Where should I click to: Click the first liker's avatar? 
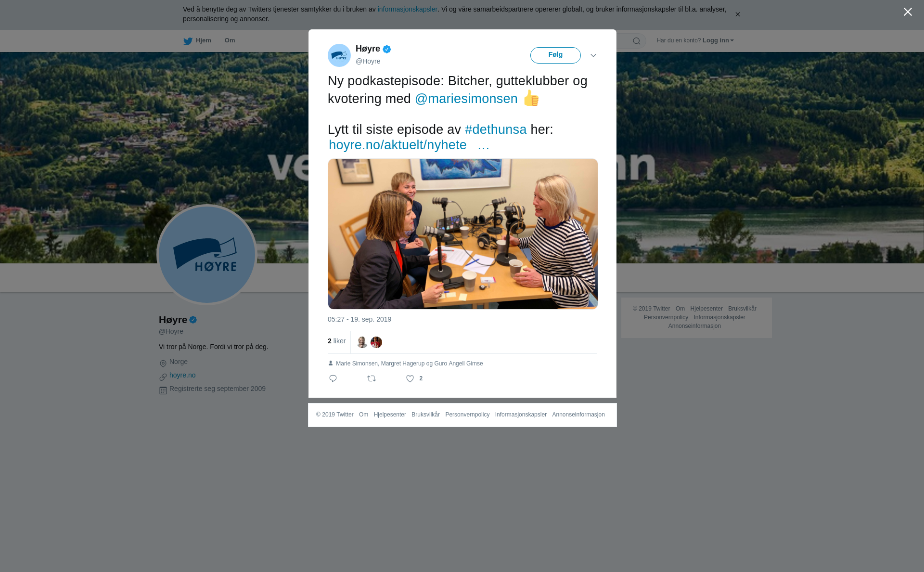tap(362, 342)
